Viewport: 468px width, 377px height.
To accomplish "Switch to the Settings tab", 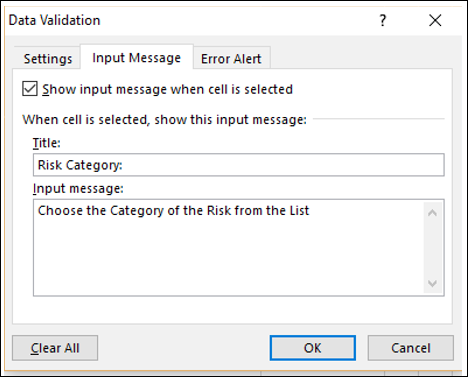I will pos(48,59).
